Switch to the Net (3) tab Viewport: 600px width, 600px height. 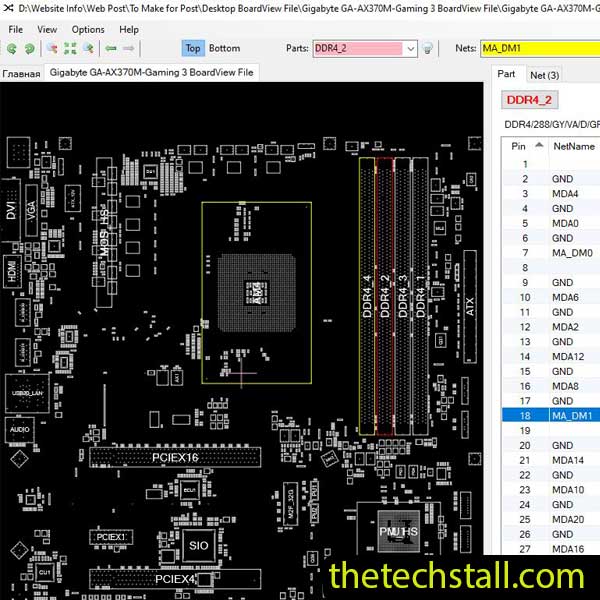point(545,75)
